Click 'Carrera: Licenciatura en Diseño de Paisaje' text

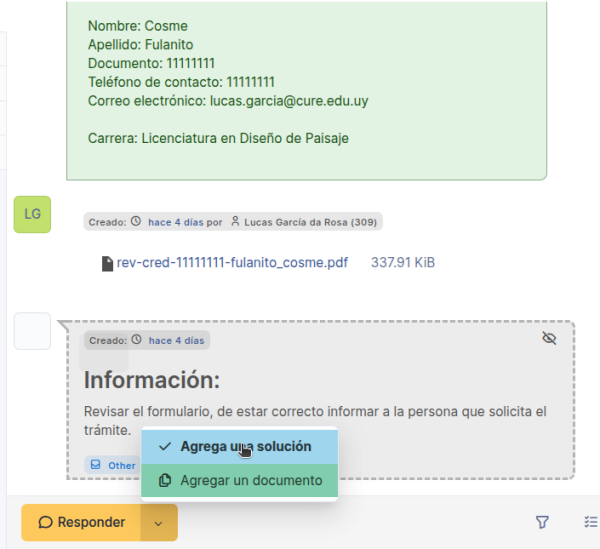218,138
